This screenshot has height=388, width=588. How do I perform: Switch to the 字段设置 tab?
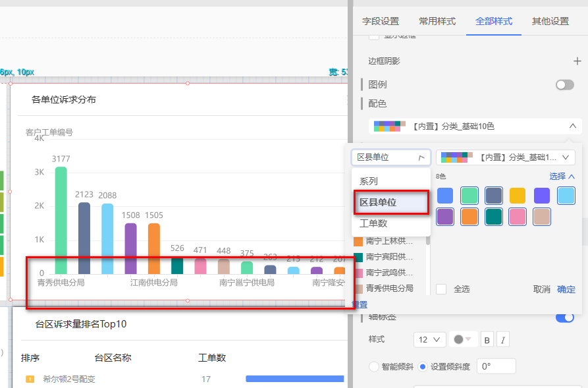tap(381, 21)
